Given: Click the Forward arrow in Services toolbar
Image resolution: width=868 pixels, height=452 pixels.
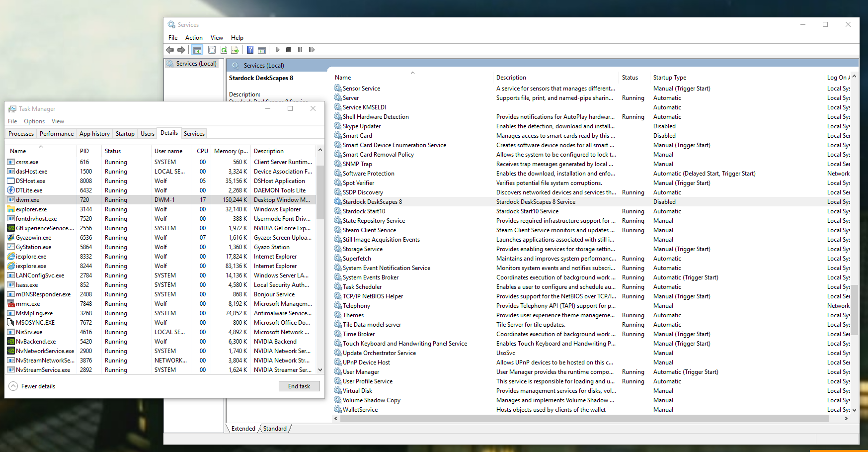Looking at the screenshot, I should pos(181,50).
